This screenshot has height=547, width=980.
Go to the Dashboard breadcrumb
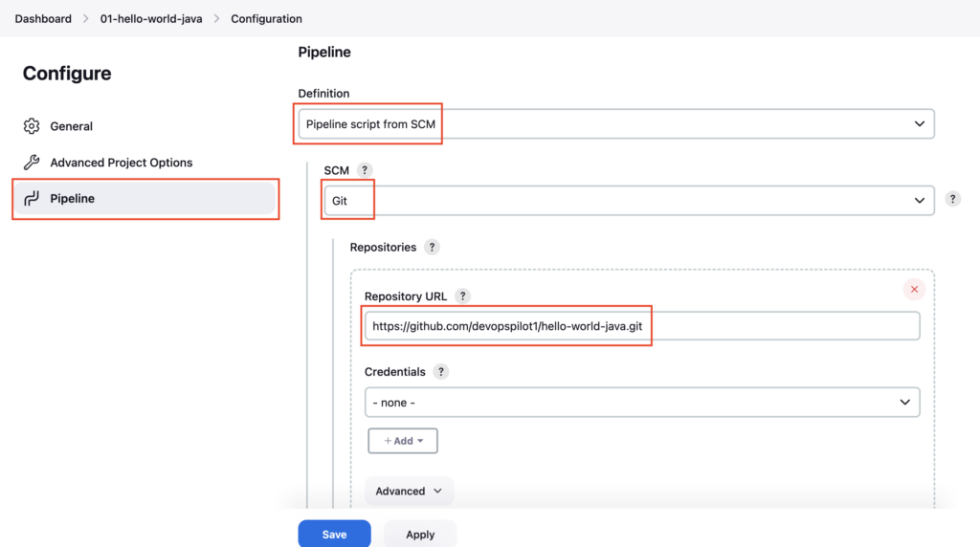43,19
